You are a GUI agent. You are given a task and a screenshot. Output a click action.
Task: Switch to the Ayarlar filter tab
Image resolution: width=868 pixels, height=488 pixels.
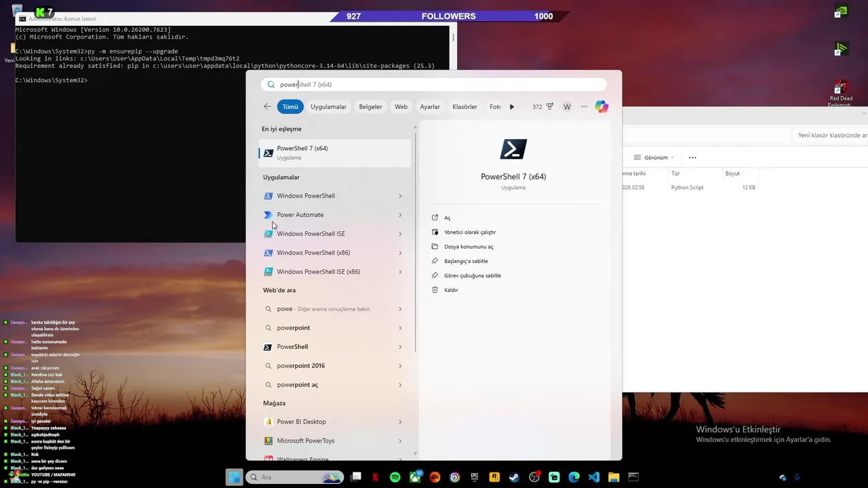pos(430,106)
